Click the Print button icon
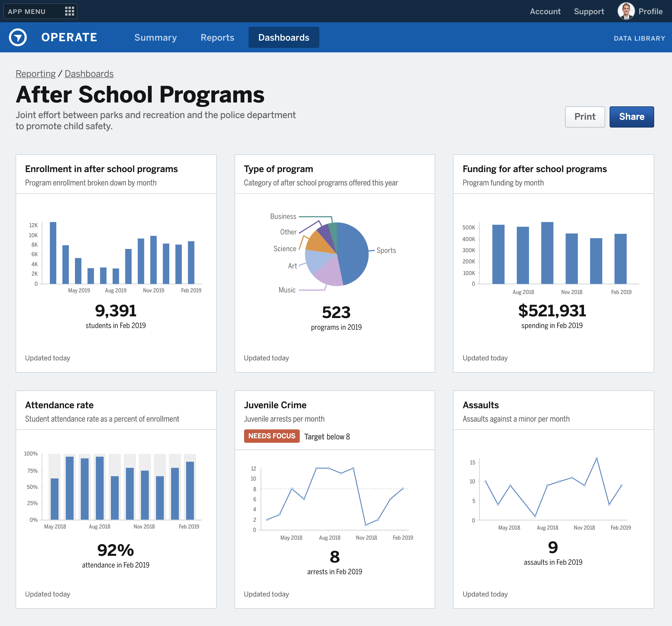The width and height of the screenshot is (672, 626). coord(585,116)
